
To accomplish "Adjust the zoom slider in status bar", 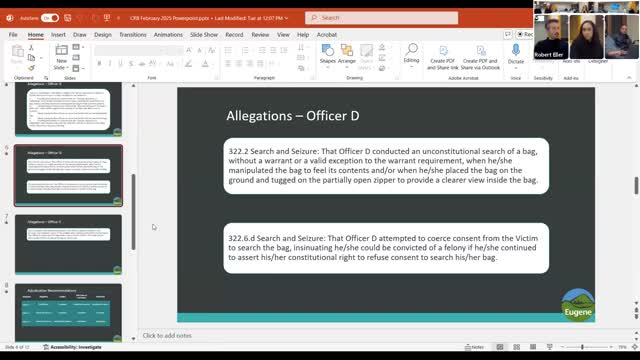I will point(582,347).
